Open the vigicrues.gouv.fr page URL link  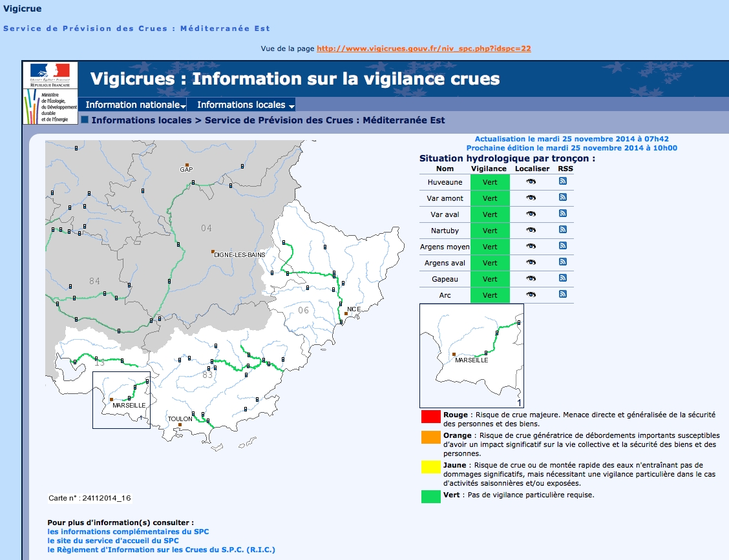(x=423, y=48)
